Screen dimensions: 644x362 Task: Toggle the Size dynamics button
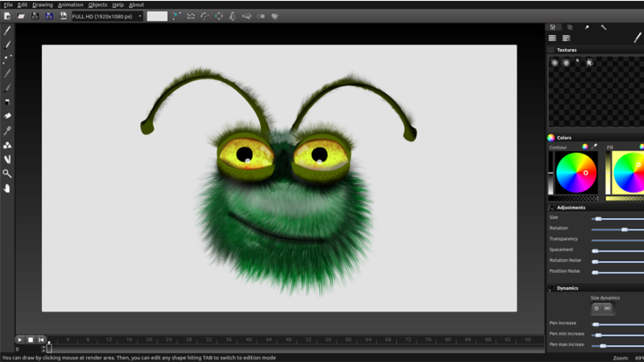click(x=602, y=308)
